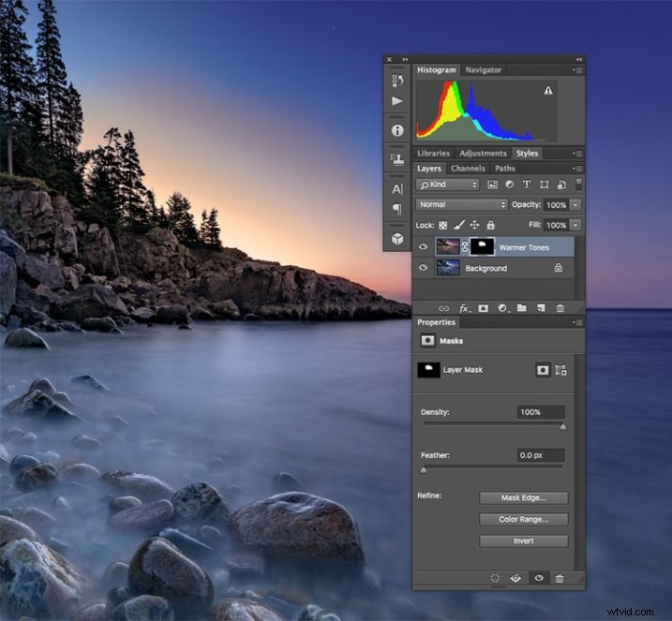Click the apply mask icon in Properties footer

point(515,578)
